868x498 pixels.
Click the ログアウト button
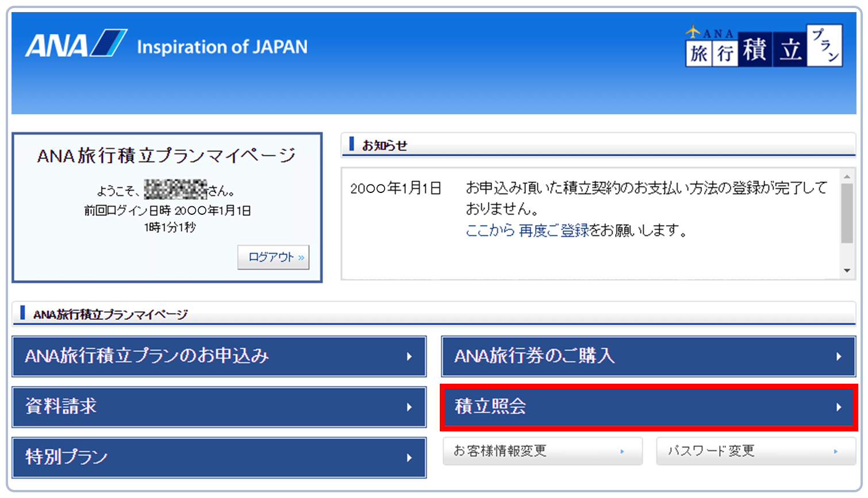[273, 257]
